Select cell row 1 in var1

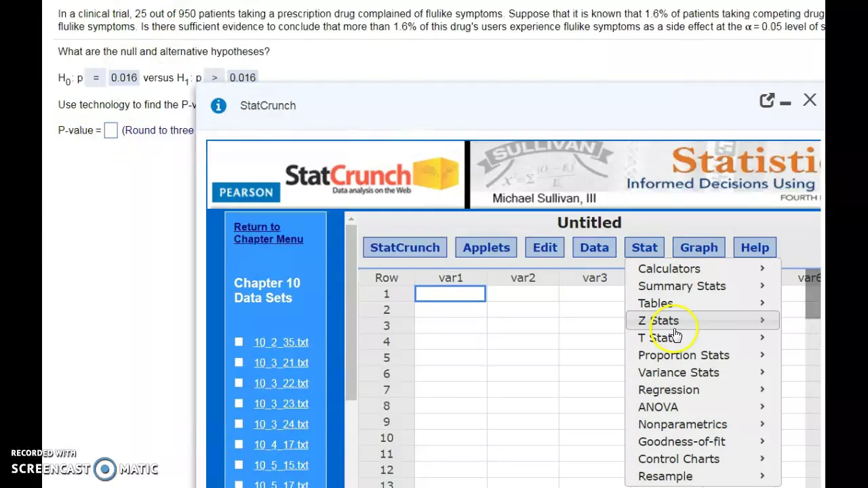coord(450,293)
